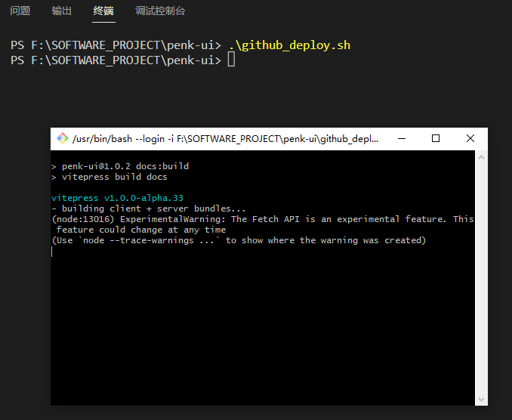The width and height of the screenshot is (512, 420).
Task: Open the 调试控制台 debug console tab
Action: click(160, 11)
